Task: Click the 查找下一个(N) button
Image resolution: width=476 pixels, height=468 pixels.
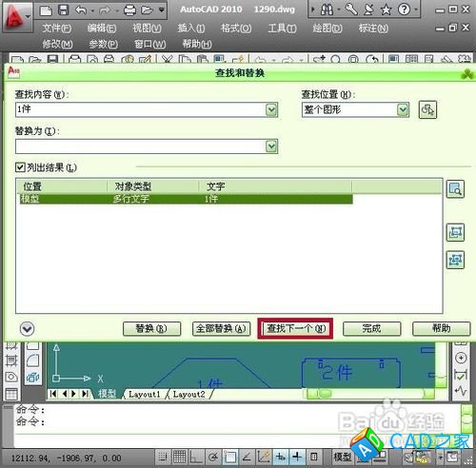Action: click(296, 328)
